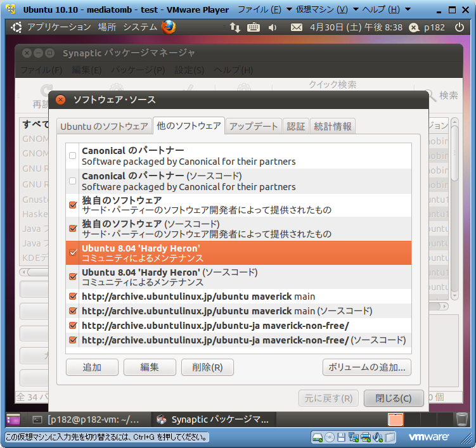Open the 場所 menu

(107, 27)
